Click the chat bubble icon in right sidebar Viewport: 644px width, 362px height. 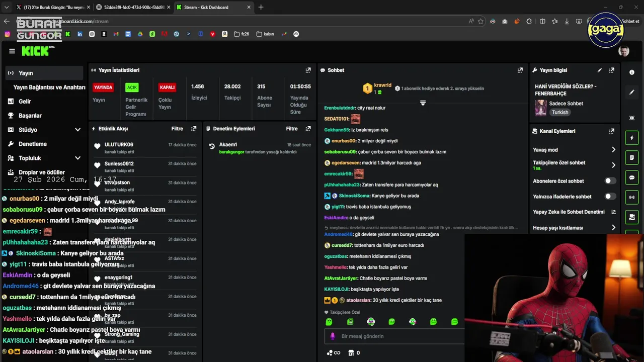[x=632, y=177]
